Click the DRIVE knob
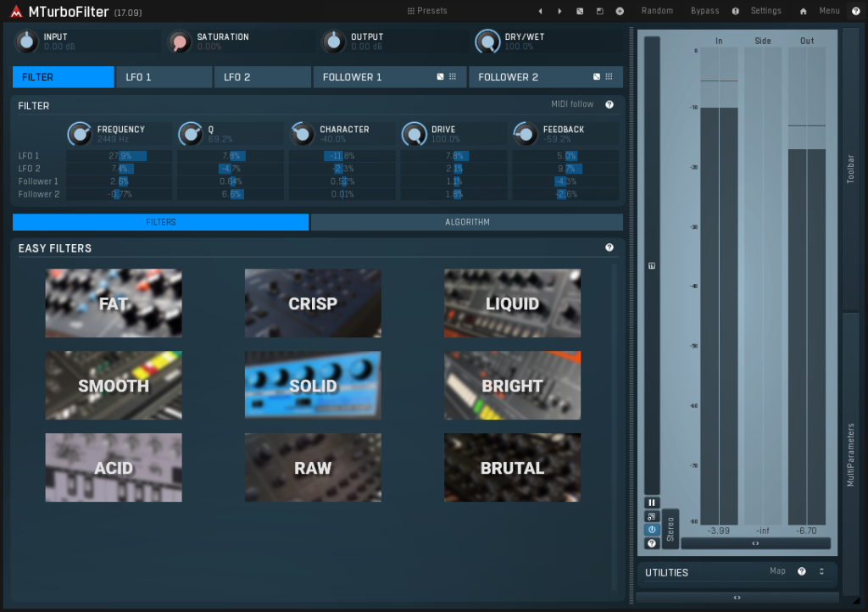868x612 pixels. tap(414, 133)
